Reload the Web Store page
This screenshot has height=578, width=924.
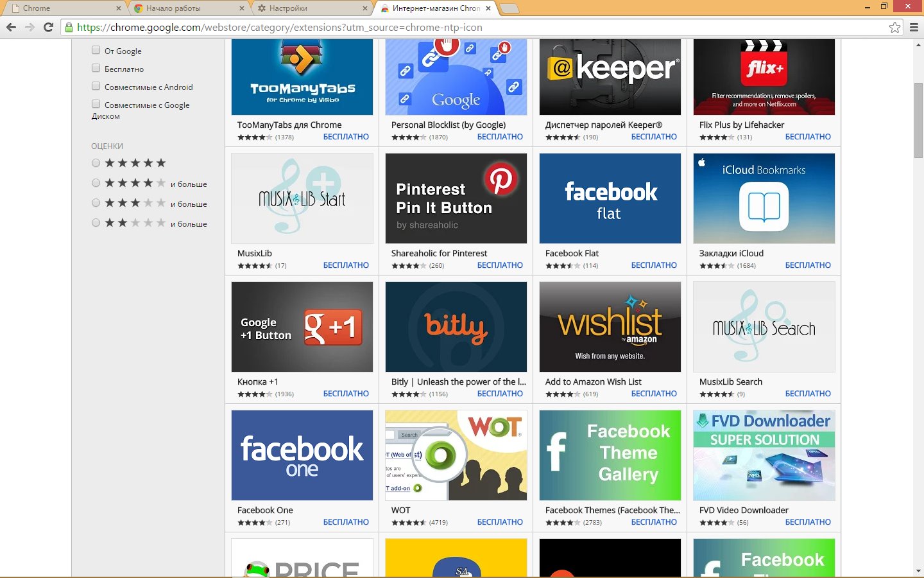tap(48, 27)
